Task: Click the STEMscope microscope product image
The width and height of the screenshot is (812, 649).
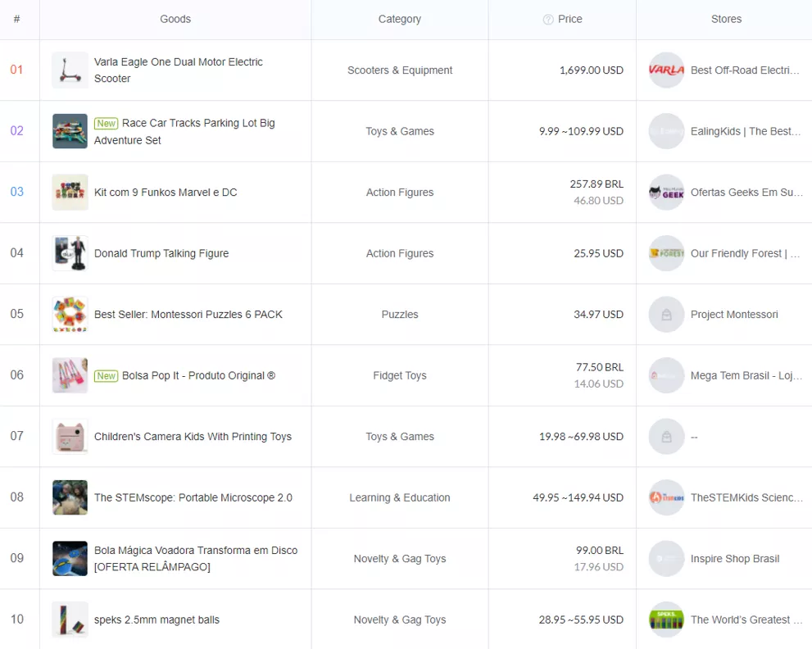Action: (70, 497)
